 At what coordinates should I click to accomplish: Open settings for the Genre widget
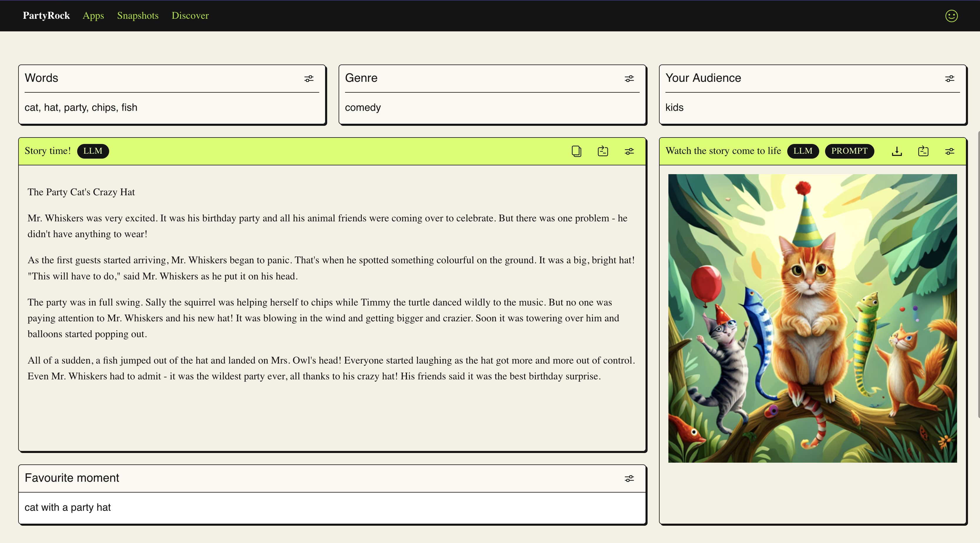click(x=629, y=79)
